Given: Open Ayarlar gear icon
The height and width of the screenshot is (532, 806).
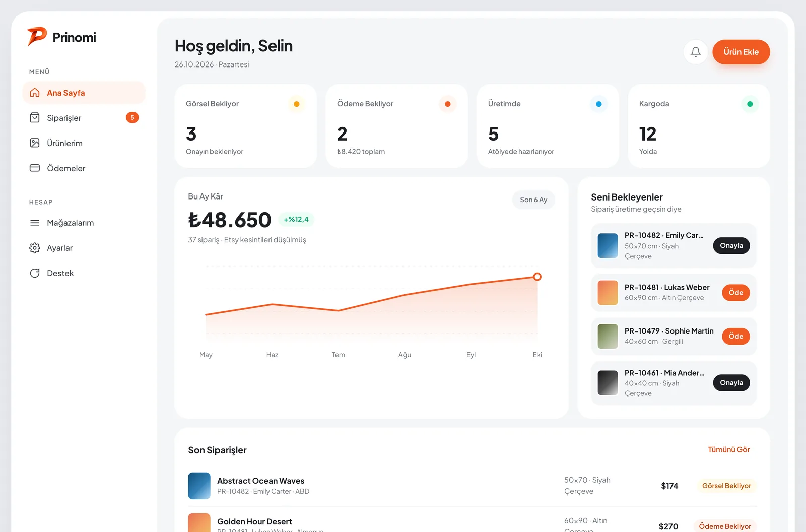Looking at the screenshot, I should coord(35,248).
